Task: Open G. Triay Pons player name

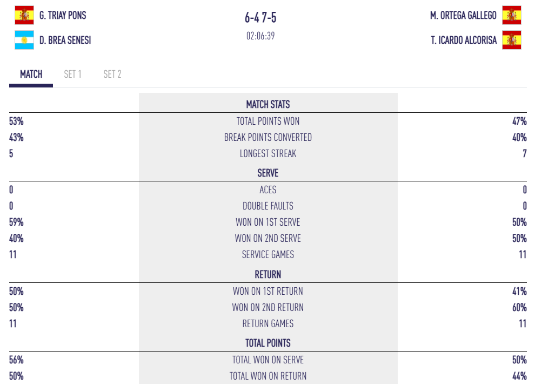Action: pyautogui.click(x=63, y=15)
